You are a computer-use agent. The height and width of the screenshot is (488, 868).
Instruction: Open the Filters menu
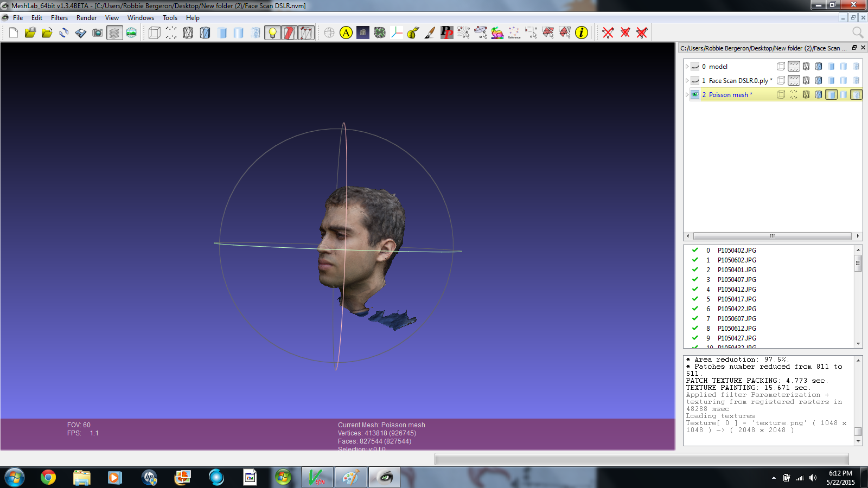(x=59, y=18)
